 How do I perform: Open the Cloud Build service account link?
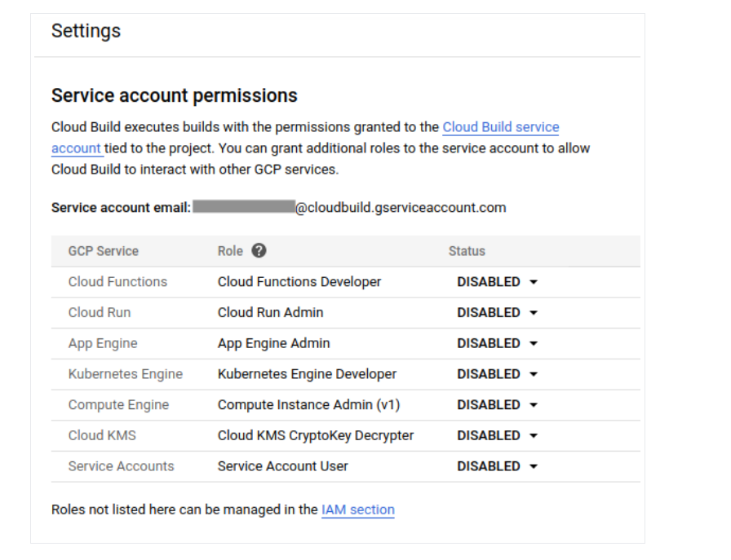[501, 127]
